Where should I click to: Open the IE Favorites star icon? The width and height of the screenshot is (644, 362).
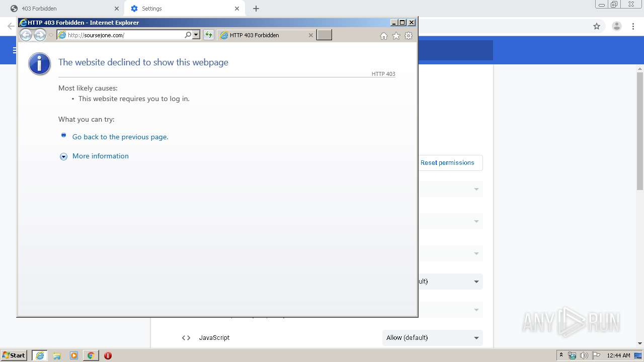tap(396, 36)
